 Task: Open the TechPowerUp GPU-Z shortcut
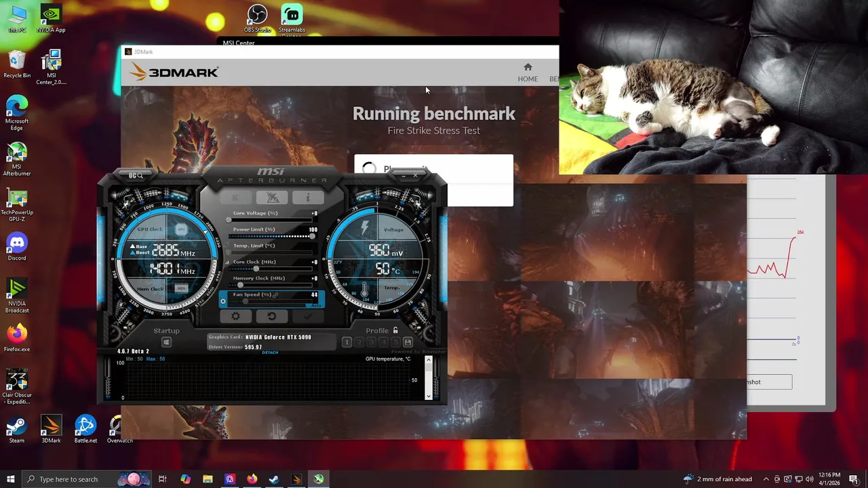(x=17, y=205)
